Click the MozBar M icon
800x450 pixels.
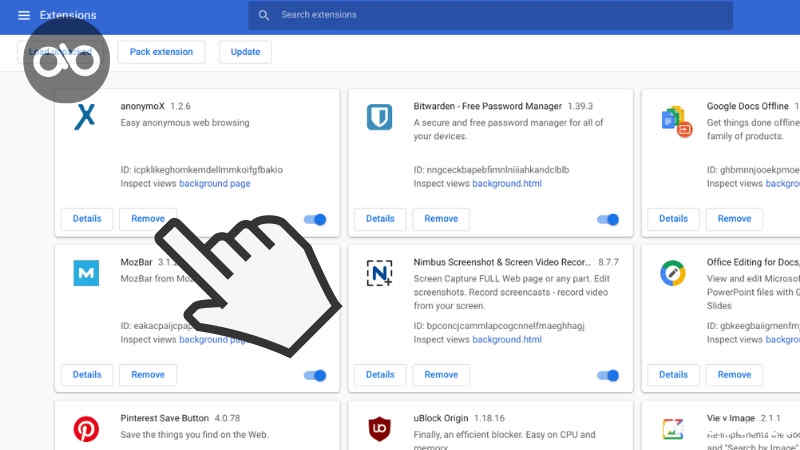[86, 273]
